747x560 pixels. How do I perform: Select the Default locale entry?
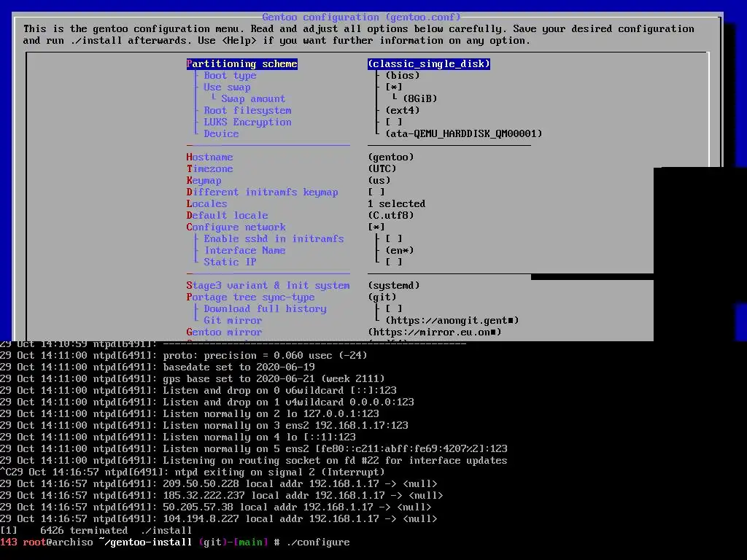[228, 215]
